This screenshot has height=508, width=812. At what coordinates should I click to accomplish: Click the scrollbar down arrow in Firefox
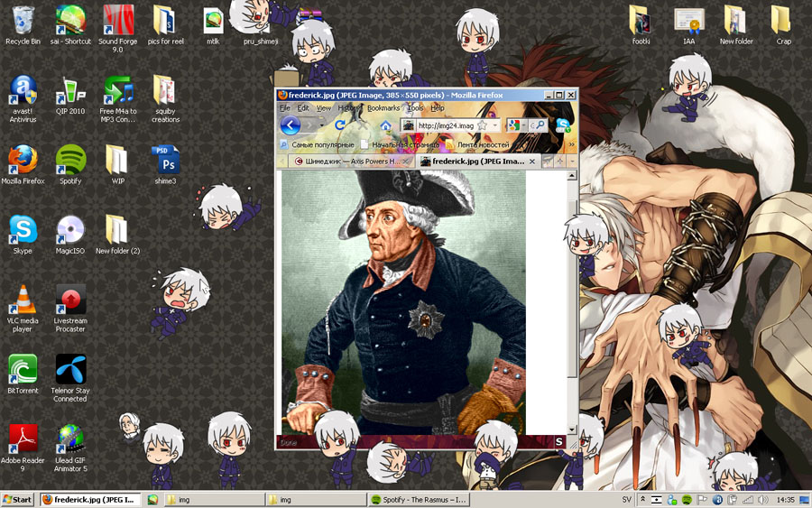[572, 429]
